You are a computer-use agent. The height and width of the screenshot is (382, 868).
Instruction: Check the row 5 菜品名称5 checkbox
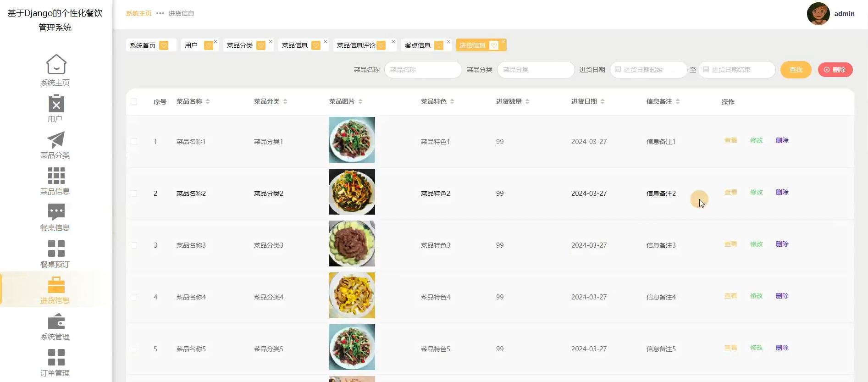click(134, 349)
